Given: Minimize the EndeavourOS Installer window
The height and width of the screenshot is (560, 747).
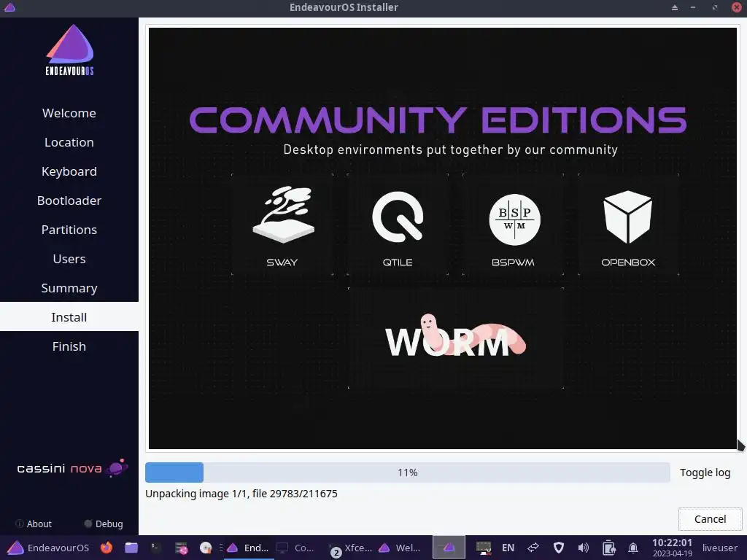Looking at the screenshot, I should [693, 7].
